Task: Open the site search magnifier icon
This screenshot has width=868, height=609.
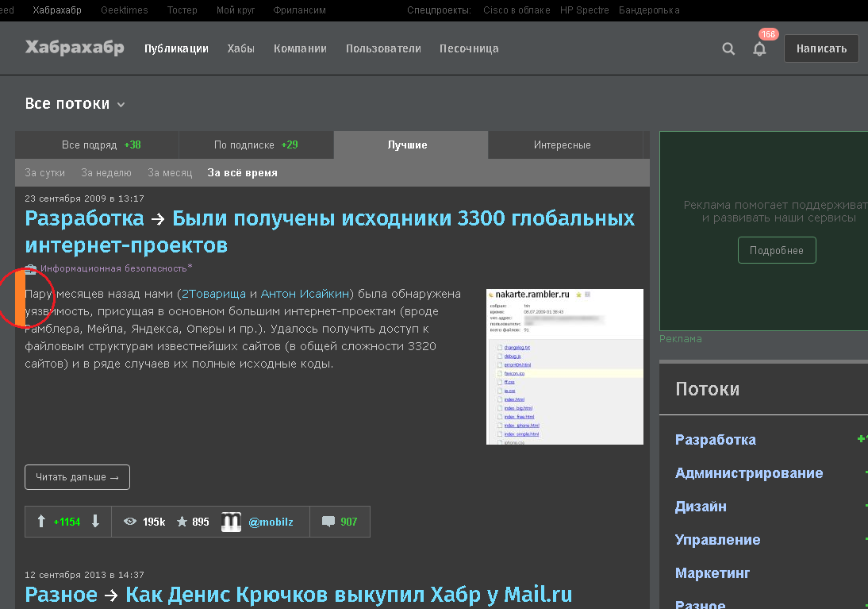Action: [728, 48]
